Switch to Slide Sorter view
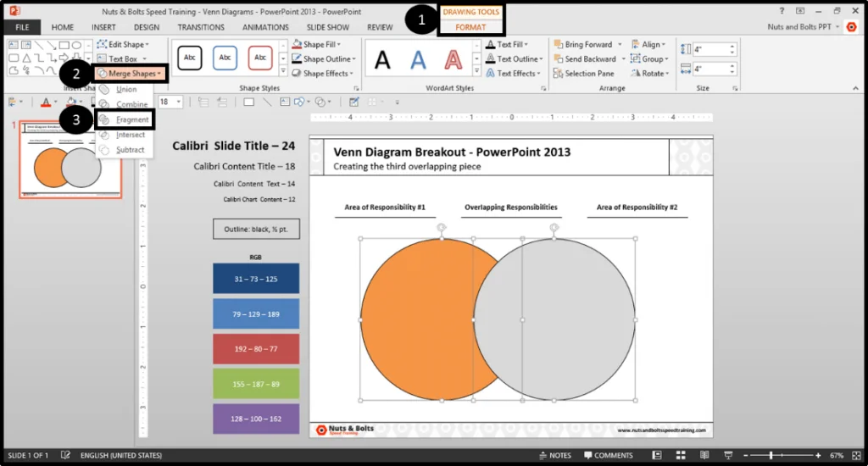 (x=681, y=455)
